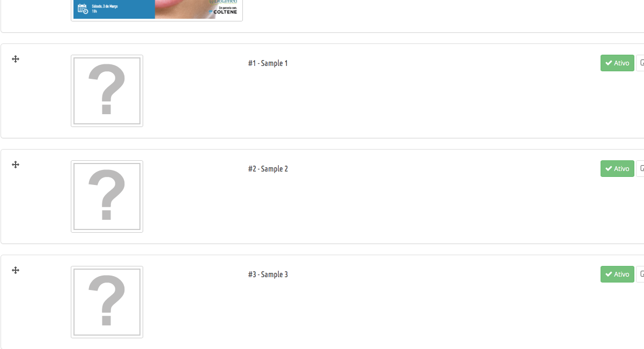644x349 pixels.
Task: Click the '#3 - Sample 3' title
Action: click(x=268, y=274)
